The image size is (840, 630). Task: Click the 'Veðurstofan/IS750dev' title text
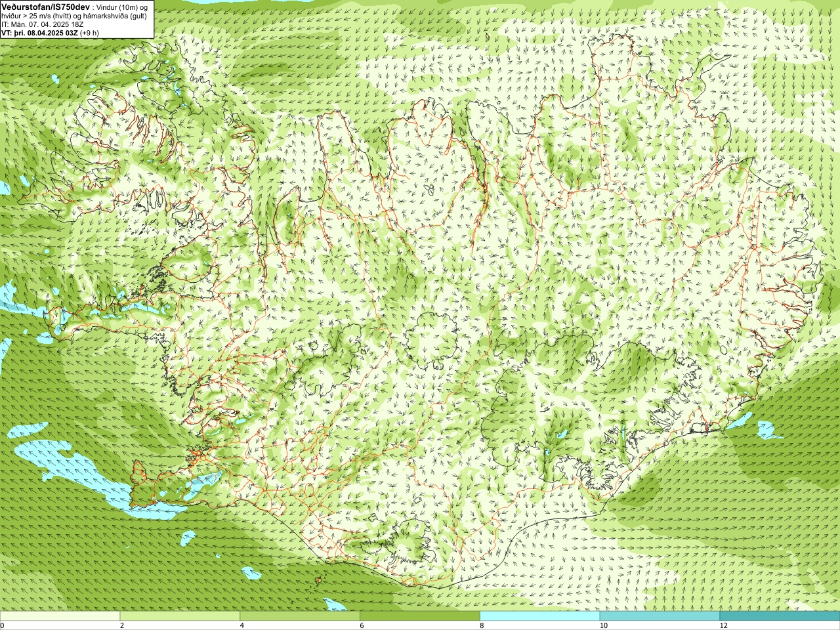click(46, 7)
